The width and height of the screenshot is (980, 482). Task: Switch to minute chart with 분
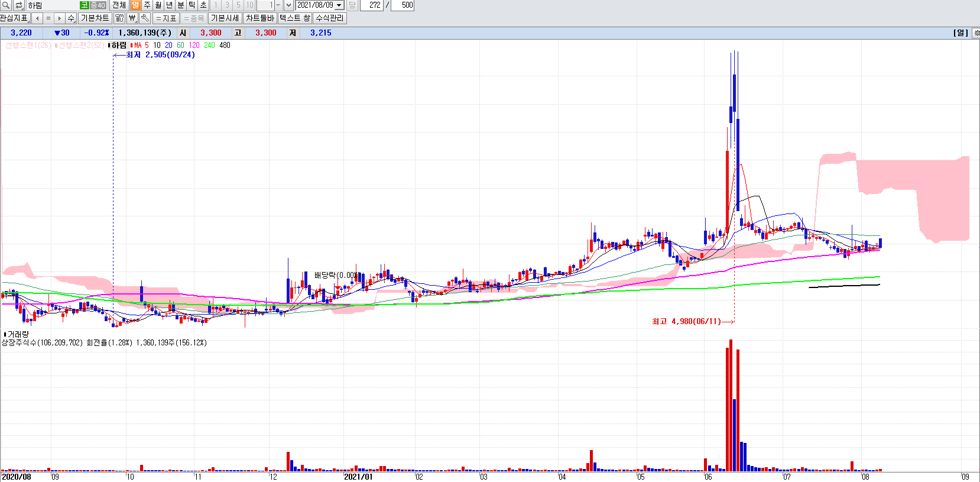[x=181, y=5]
